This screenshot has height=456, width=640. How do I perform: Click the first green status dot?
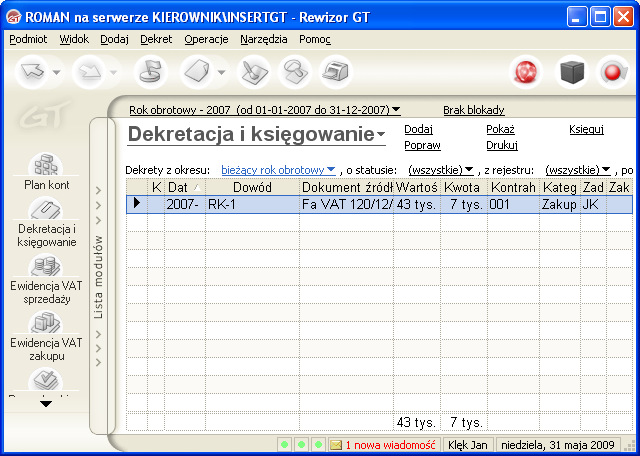pyautogui.click(x=285, y=444)
